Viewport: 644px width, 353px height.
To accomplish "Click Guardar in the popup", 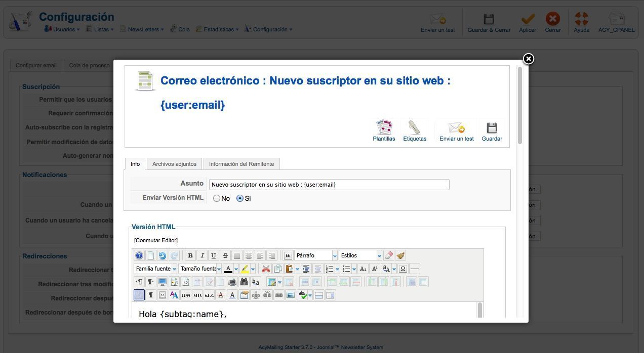I will click(x=492, y=130).
